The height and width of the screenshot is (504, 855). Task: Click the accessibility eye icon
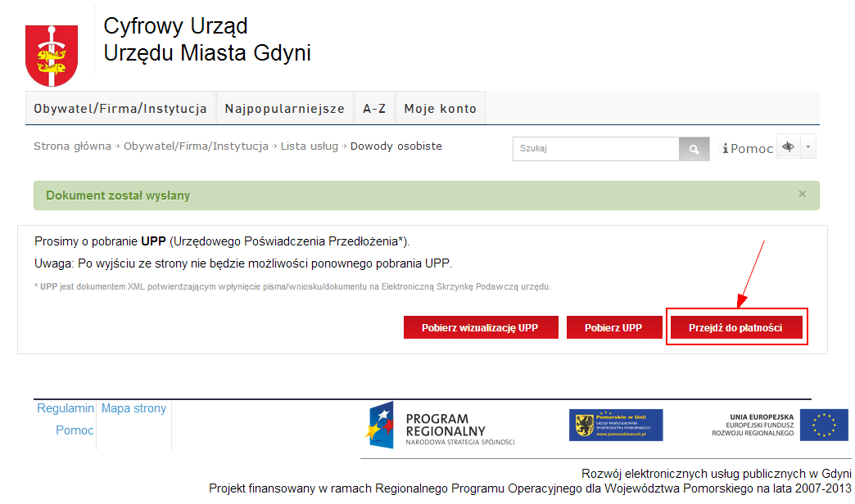788,147
